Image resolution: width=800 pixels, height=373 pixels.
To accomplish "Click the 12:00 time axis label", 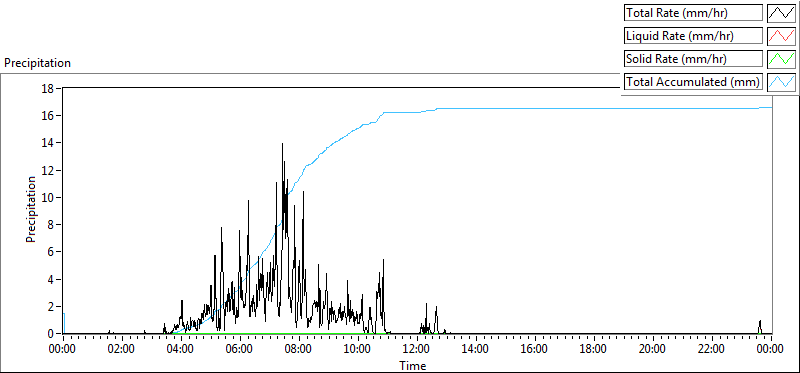I will point(417,350).
